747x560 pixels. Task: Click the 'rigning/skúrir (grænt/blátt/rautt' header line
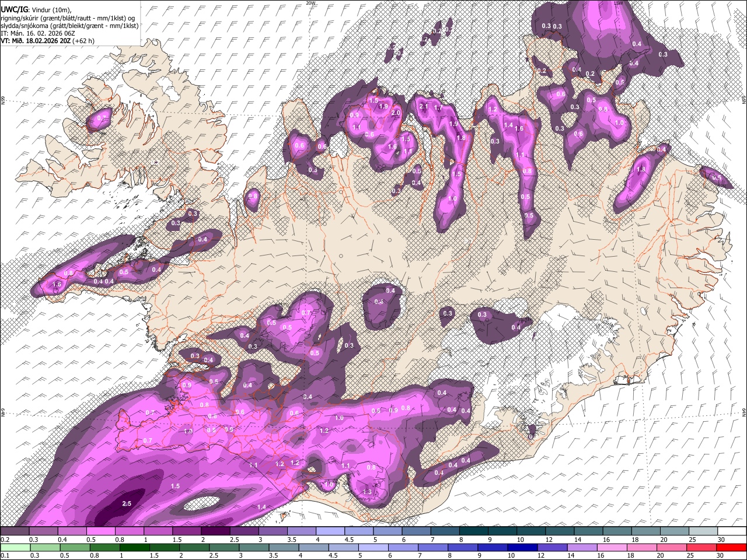[68, 17]
